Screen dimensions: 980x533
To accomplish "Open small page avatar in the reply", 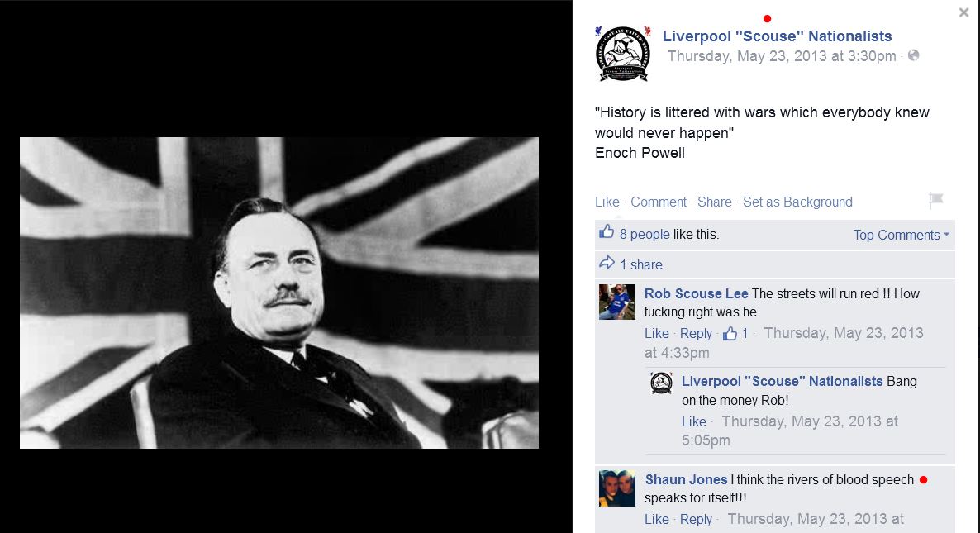I will 661,383.
